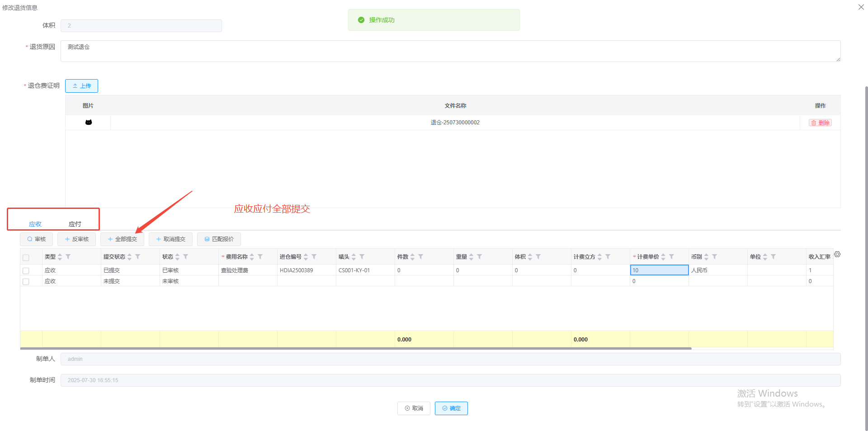Click the image thumbnail of uploaded file
868x431 pixels.
tap(89, 123)
